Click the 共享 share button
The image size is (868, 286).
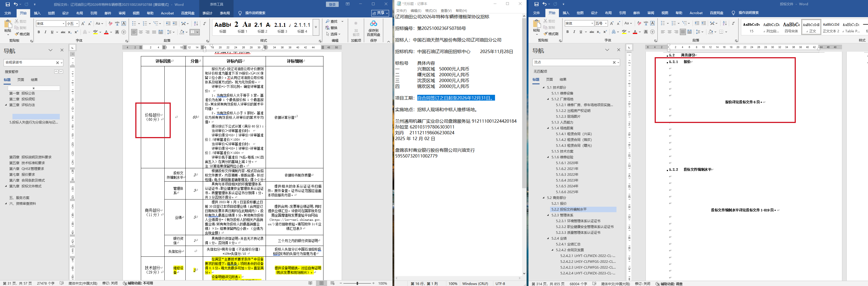click(x=380, y=13)
